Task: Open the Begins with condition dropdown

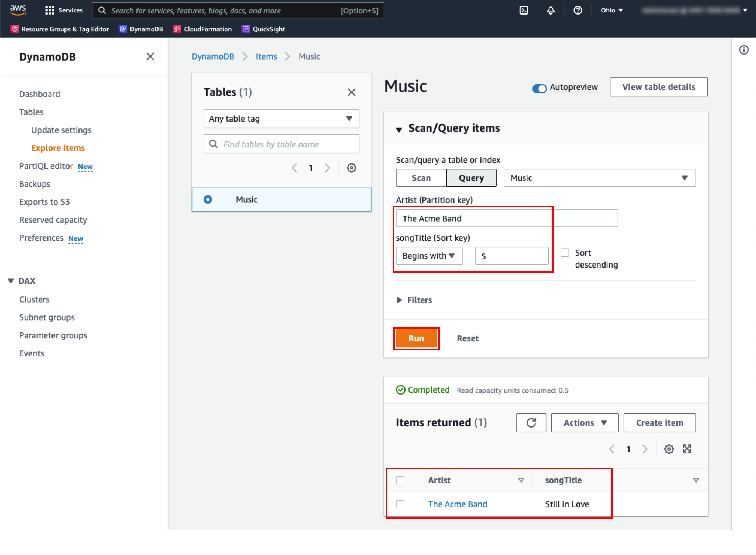Action: (429, 256)
